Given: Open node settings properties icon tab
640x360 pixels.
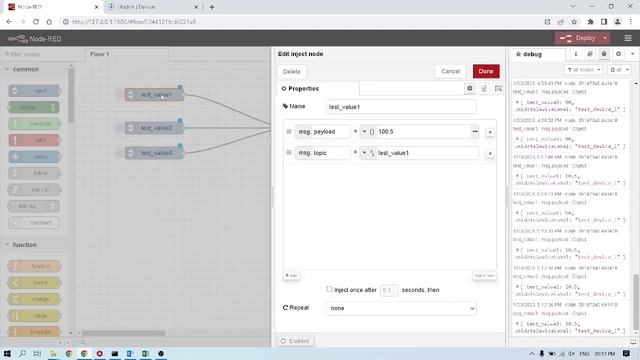Looking at the screenshot, I should pyautogui.click(x=470, y=89).
